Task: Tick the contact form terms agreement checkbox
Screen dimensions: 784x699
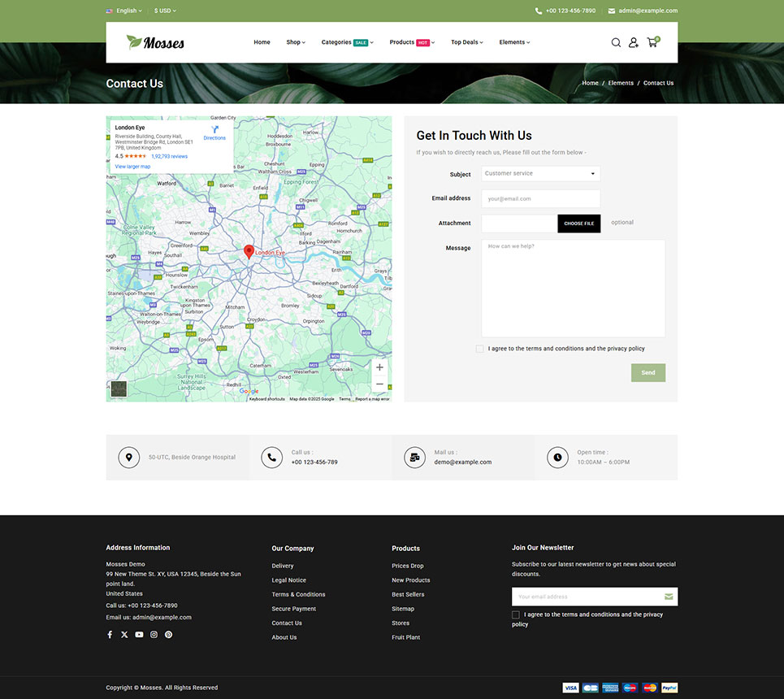Action: pos(480,349)
